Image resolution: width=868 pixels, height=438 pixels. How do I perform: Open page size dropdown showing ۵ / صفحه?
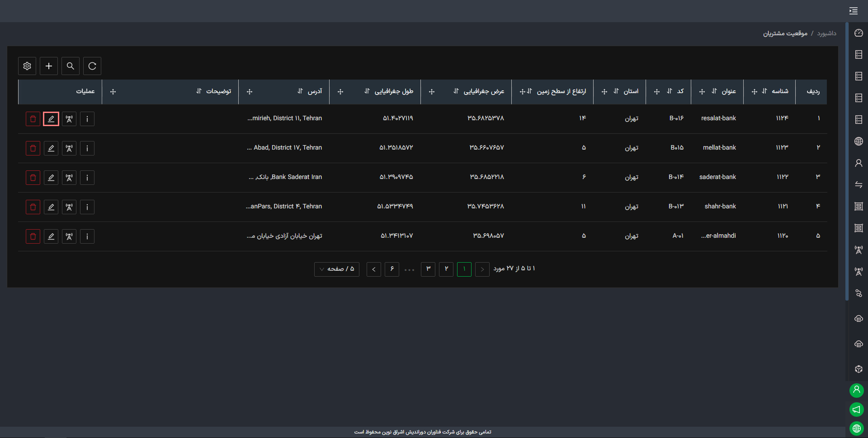[x=337, y=269]
